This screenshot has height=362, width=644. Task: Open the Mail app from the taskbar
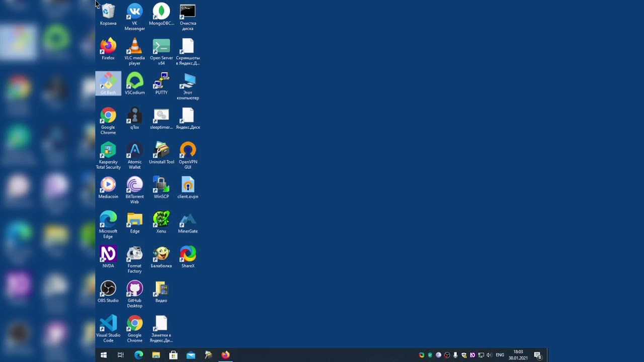[191, 355]
